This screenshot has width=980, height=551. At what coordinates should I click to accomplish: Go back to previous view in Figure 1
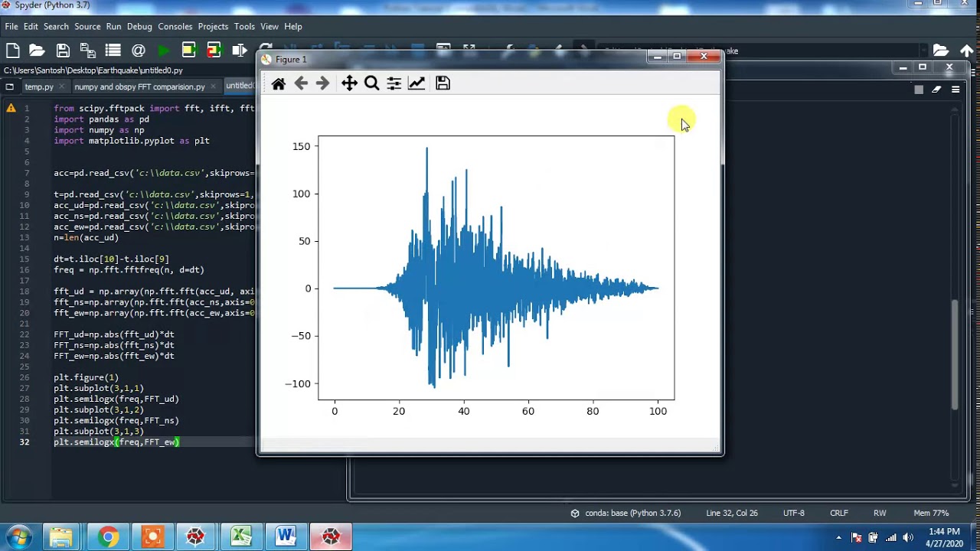(301, 83)
